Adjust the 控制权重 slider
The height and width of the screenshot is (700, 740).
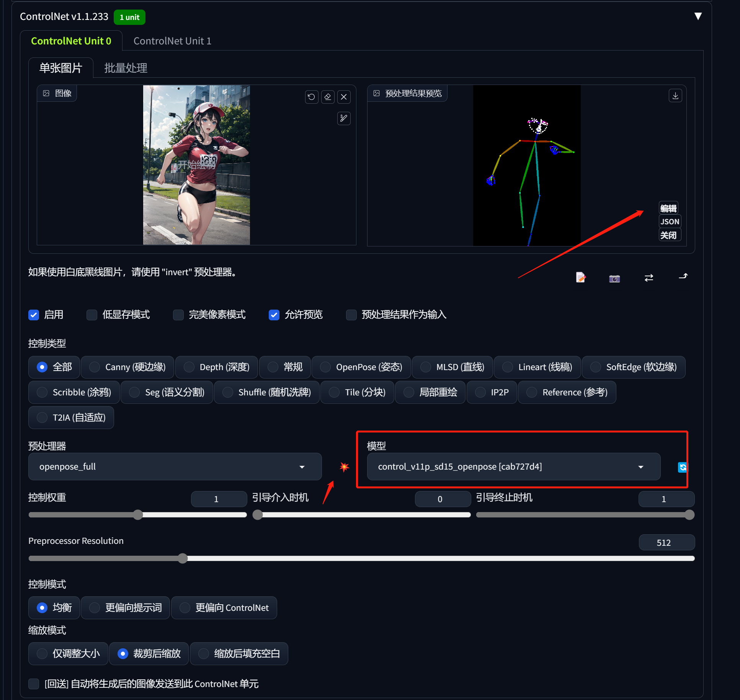[138, 515]
